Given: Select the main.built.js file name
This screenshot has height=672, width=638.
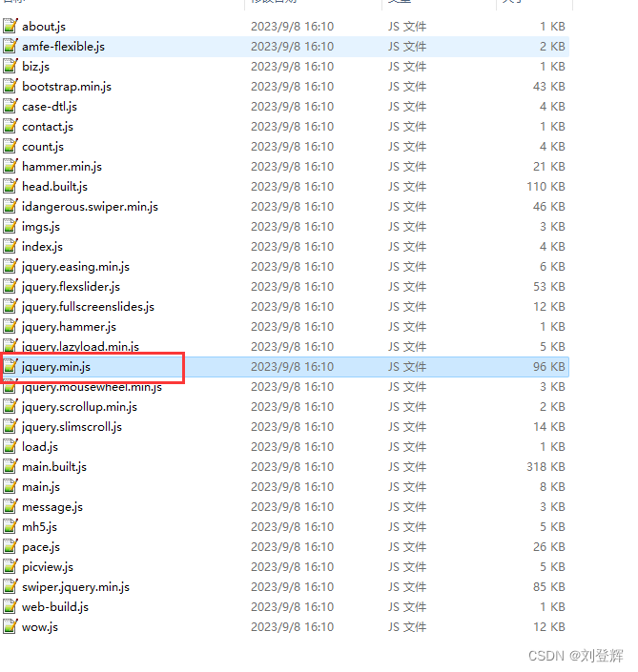Looking at the screenshot, I should pyautogui.click(x=54, y=467).
